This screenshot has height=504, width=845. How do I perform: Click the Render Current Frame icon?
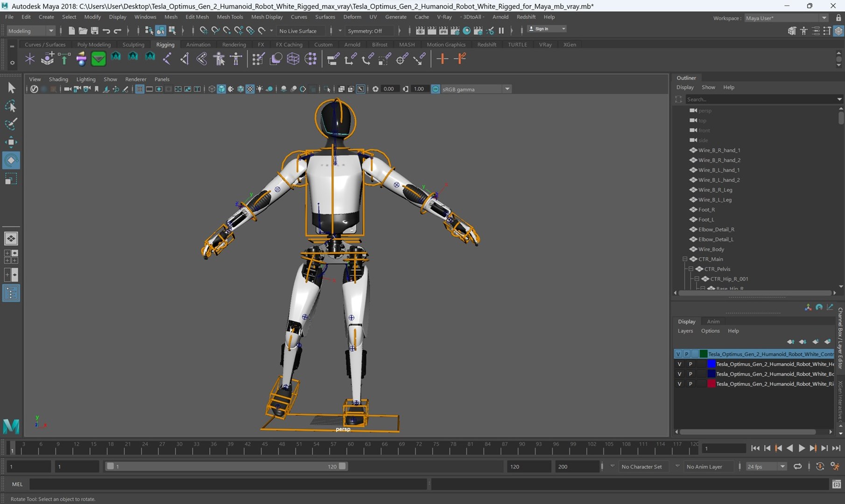click(432, 31)
